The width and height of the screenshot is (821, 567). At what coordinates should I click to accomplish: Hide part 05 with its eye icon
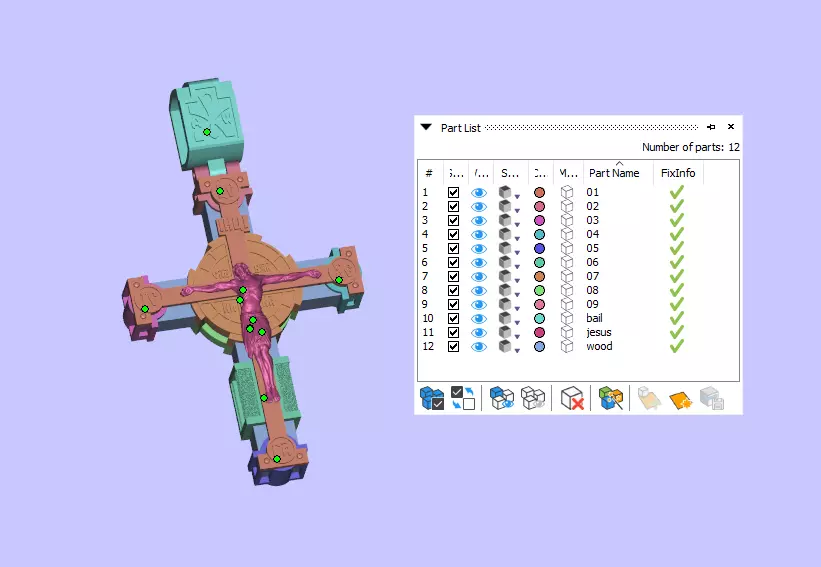point(479,249)
